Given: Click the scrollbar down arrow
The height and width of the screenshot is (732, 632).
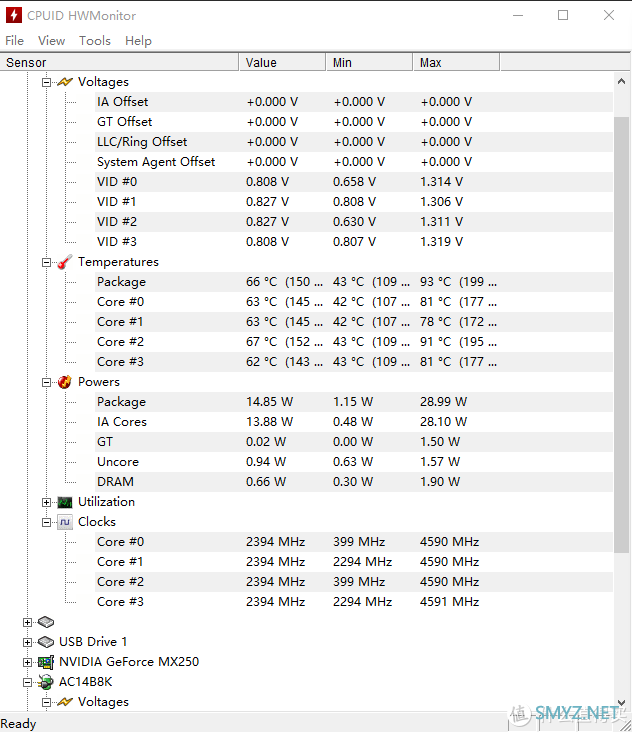Looking at the screenshot, I should coord(621,702).
